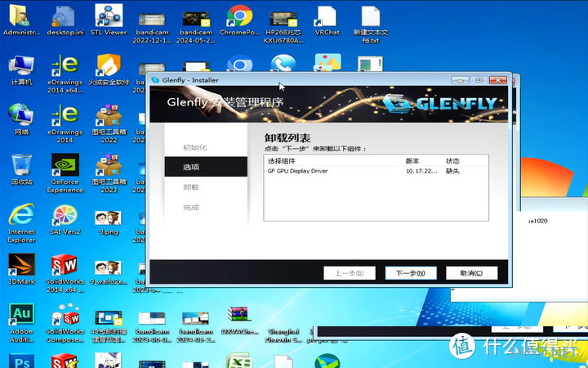Open the 3DMark shortcut icon
Screen dimensions: 588x368
pos(21,269)
